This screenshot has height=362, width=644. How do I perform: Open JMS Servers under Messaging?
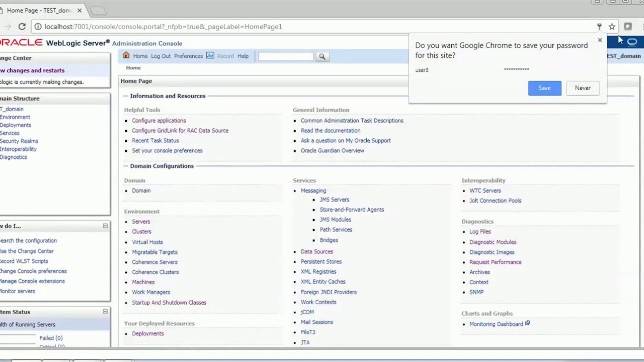coord(334,200)
